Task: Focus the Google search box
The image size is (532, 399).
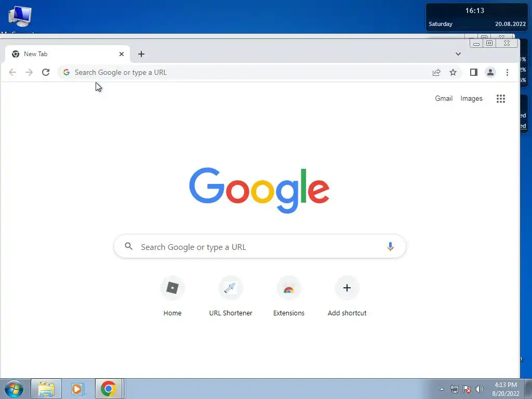Action: point(260,247)
